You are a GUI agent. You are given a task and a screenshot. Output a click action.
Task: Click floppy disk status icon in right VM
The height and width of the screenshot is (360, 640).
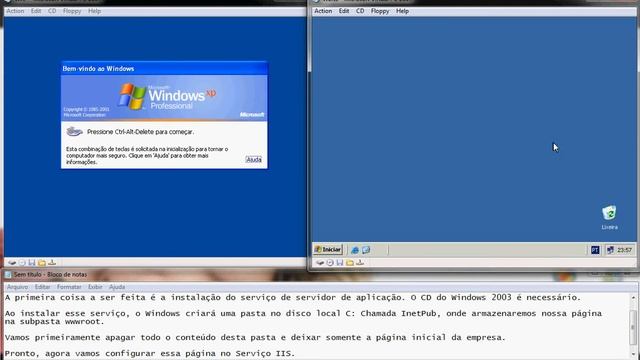(x=340, y=262)
